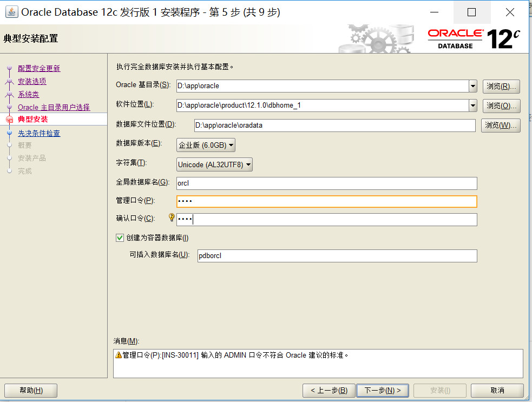Focus the 可插入数据库名 pdborcl field

[337, 256]
